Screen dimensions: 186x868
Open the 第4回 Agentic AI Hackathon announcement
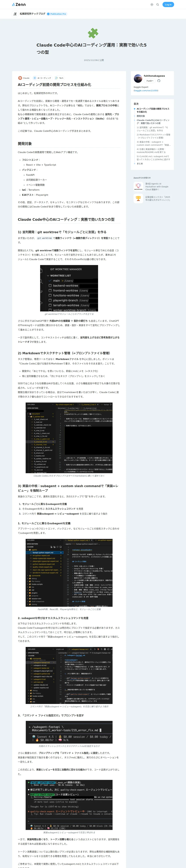(x=157, y=187)
